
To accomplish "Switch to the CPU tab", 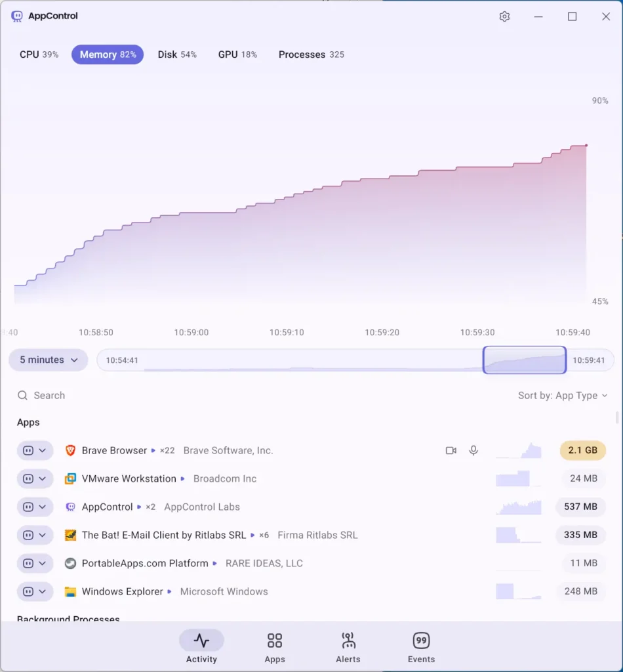I will pos(39,54).
